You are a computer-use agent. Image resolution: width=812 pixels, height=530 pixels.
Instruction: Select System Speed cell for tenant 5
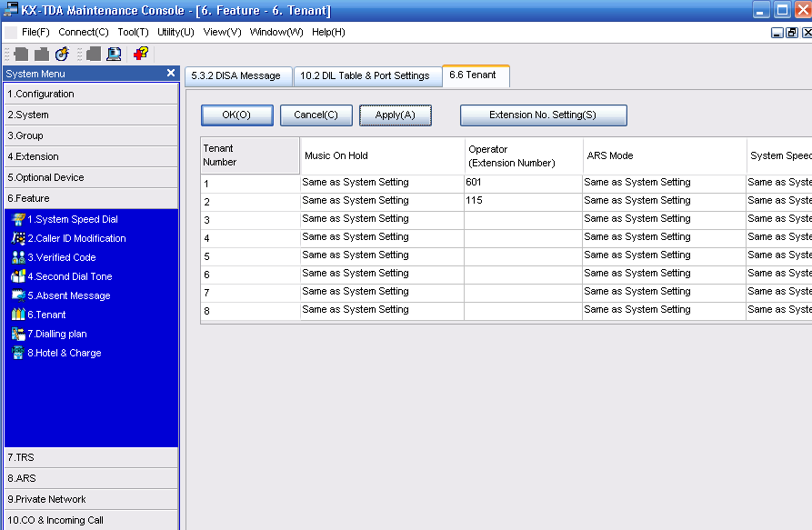point(779,255)
